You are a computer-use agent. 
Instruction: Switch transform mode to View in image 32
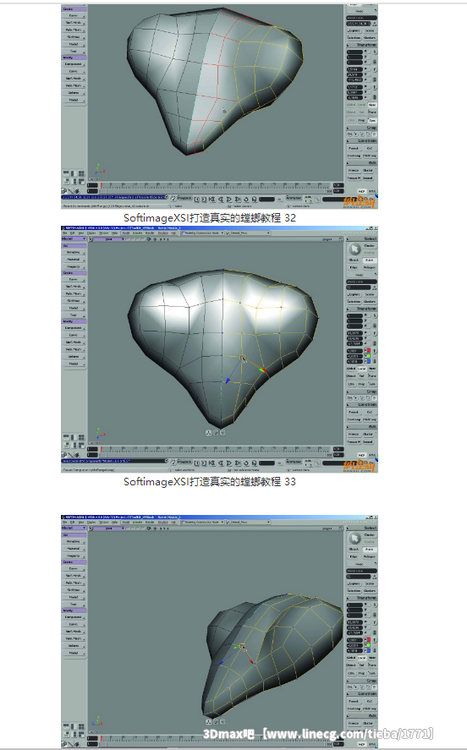click(372, 105)
